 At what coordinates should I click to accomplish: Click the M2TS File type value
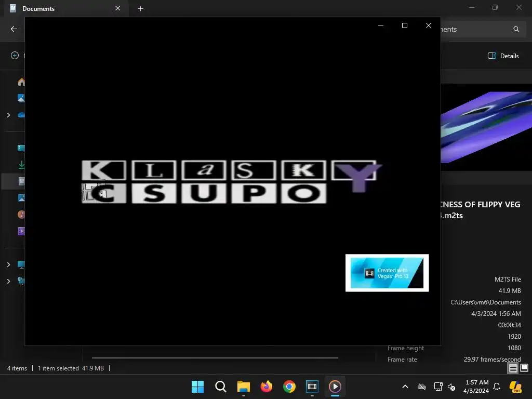pos(508,279)
